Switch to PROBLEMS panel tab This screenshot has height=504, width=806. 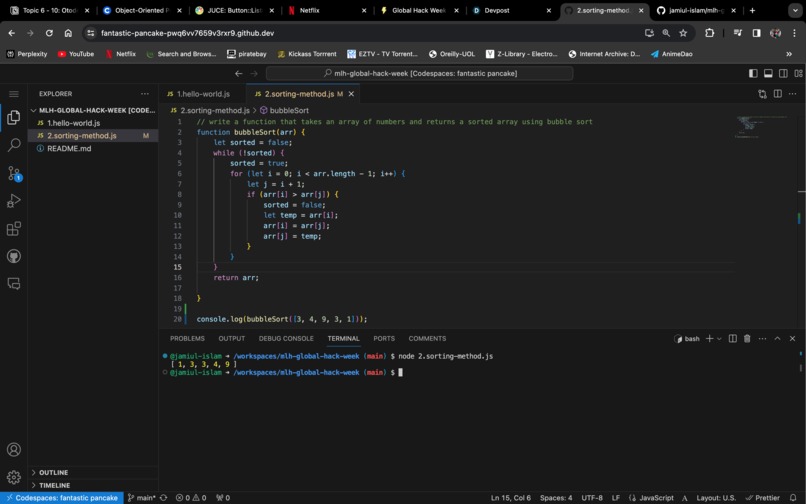coord(187,338)
